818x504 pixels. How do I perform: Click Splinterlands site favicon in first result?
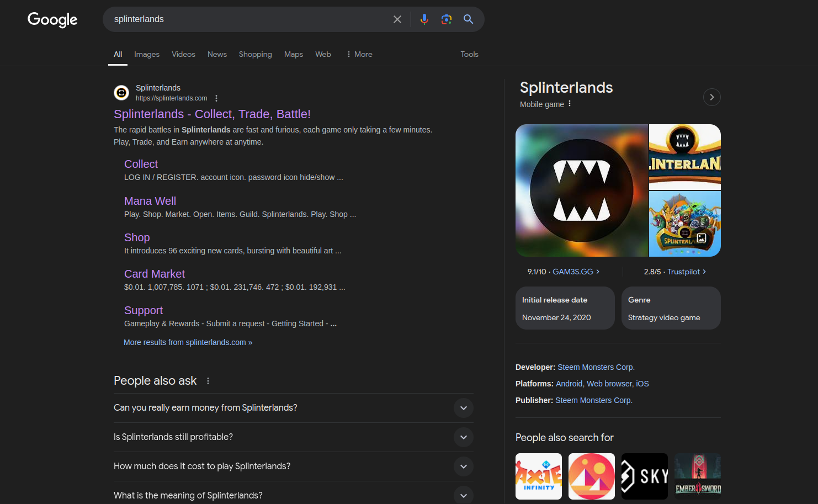pos(121,93)
